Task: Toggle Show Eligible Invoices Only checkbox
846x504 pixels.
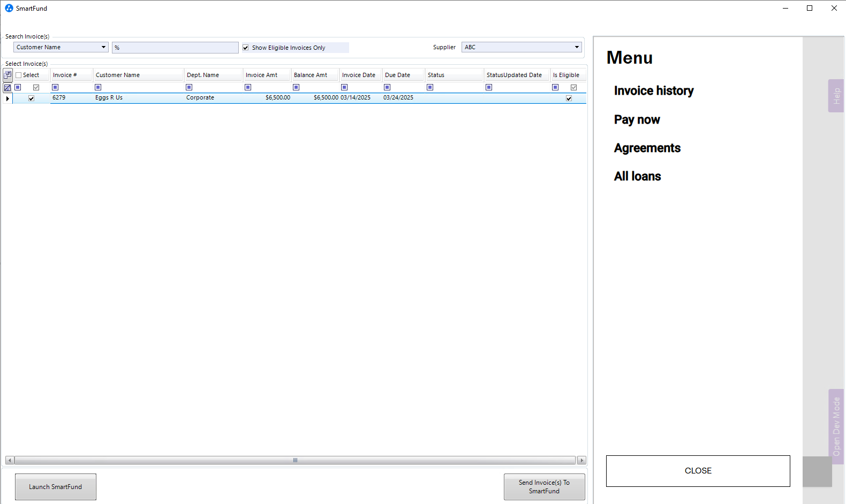Action: pyautogui.click(x=246, y=48)
